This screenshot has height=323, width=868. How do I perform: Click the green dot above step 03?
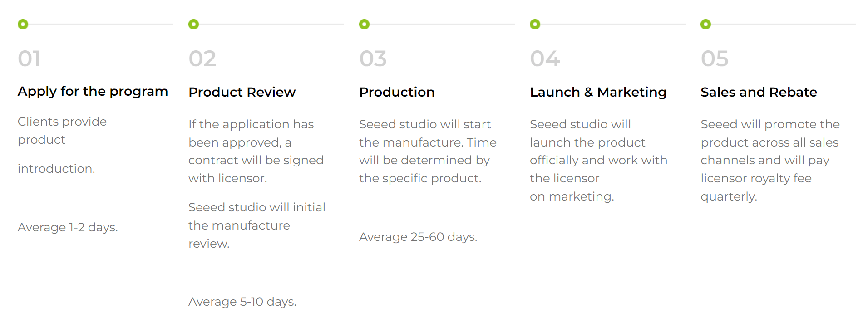[364, 24]
